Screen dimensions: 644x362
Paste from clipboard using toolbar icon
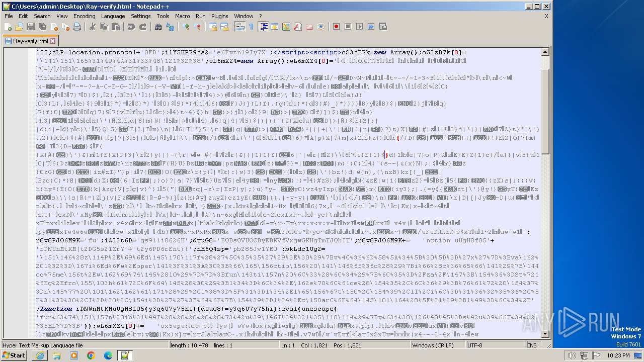(x=115, y=27)
